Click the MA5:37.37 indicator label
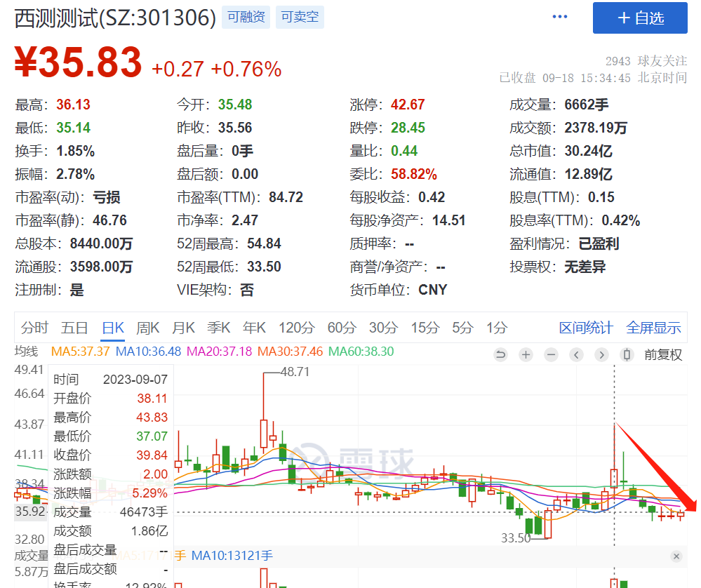Viewport: 701px width, 588px height. (x=81, y=352)
